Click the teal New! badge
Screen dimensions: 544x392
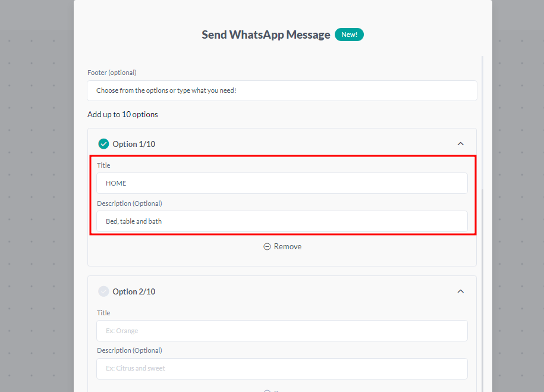click(x=349, y=35)
